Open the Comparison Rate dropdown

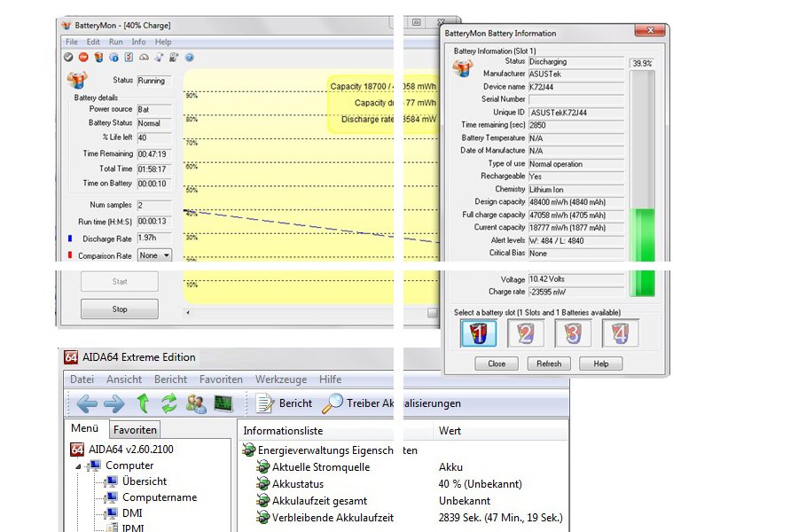point(154,255)
